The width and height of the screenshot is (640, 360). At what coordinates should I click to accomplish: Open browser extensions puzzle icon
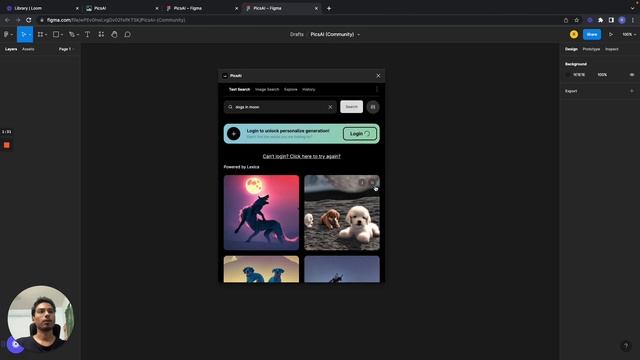[600, 20]
